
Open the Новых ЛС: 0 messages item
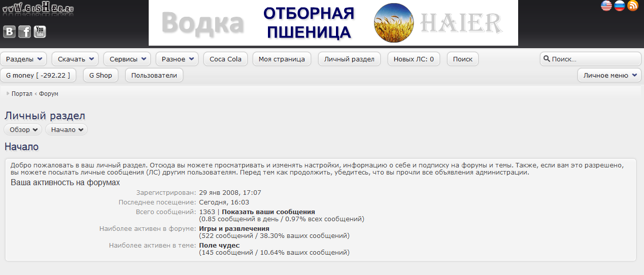tap(414, 59)
